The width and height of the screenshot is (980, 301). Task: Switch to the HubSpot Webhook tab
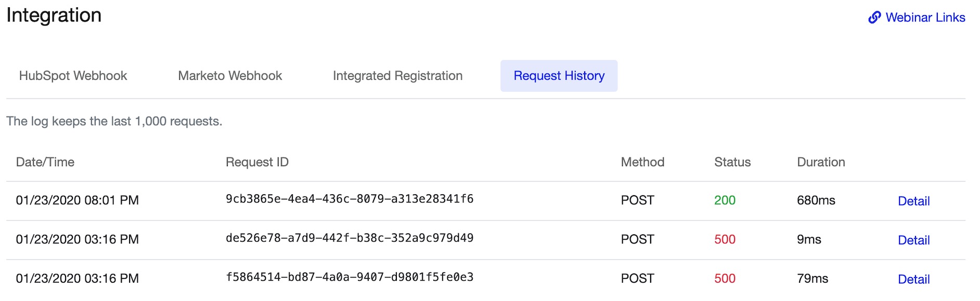click(73, 76)
